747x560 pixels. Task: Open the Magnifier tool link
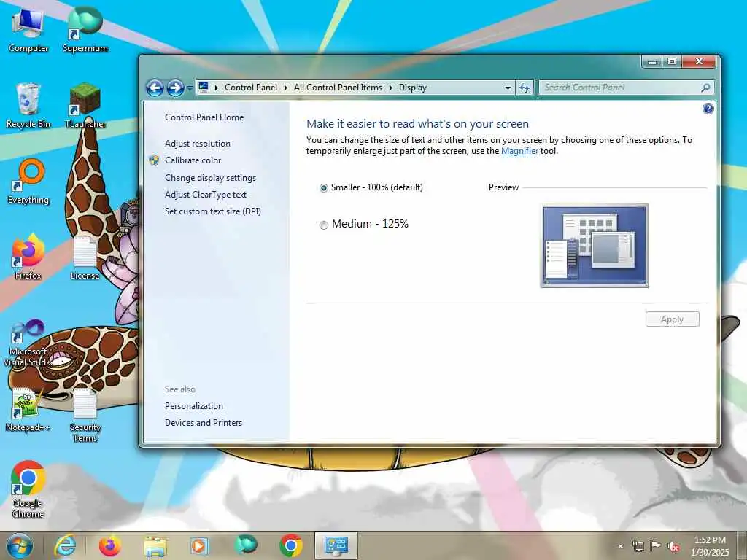pyautogui.click(x=519, y=151)
